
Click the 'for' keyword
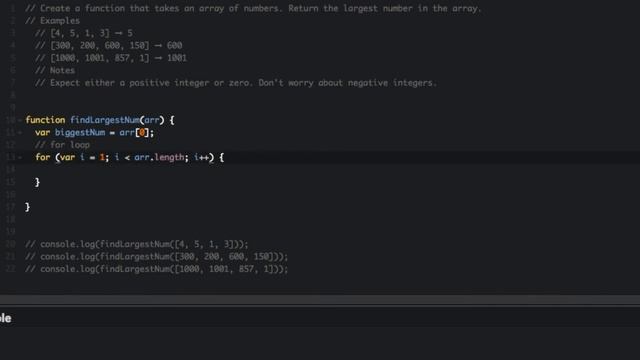(42, 157)
